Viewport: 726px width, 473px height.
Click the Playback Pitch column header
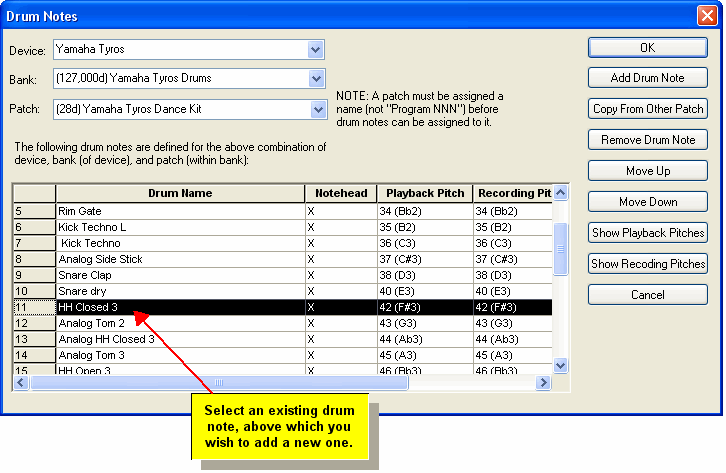point(424,193)
